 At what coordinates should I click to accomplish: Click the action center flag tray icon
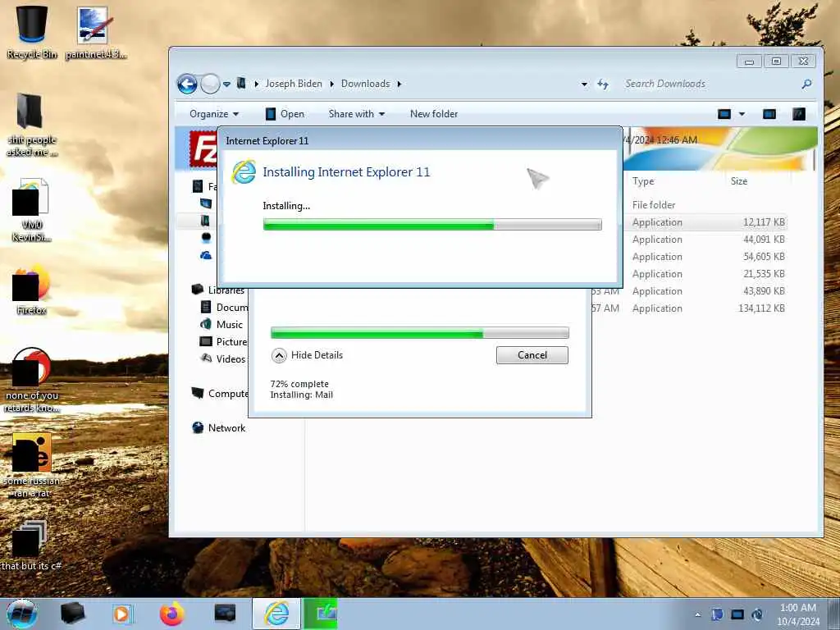[x=717, y=614]
